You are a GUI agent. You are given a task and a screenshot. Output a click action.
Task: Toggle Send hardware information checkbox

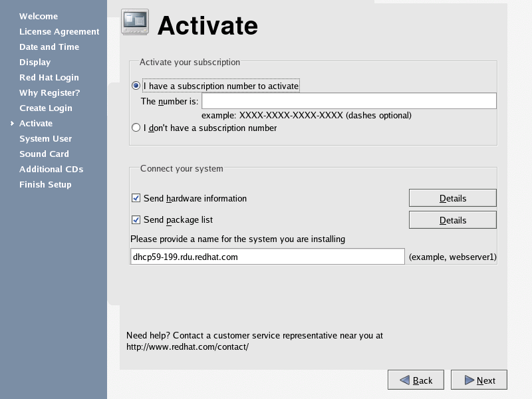[136, 198]
